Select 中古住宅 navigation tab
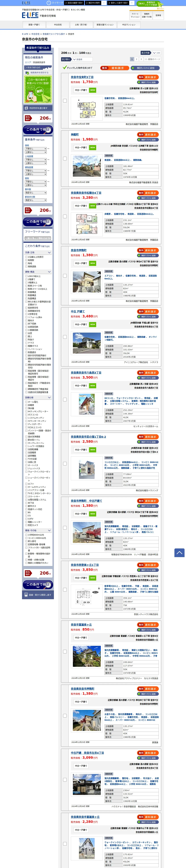 58,25
